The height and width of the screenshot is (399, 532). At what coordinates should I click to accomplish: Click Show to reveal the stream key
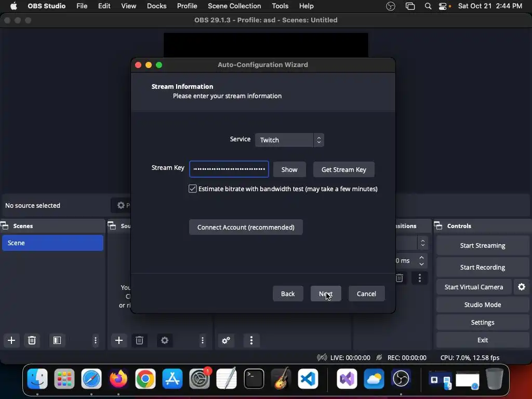(289, 169)
